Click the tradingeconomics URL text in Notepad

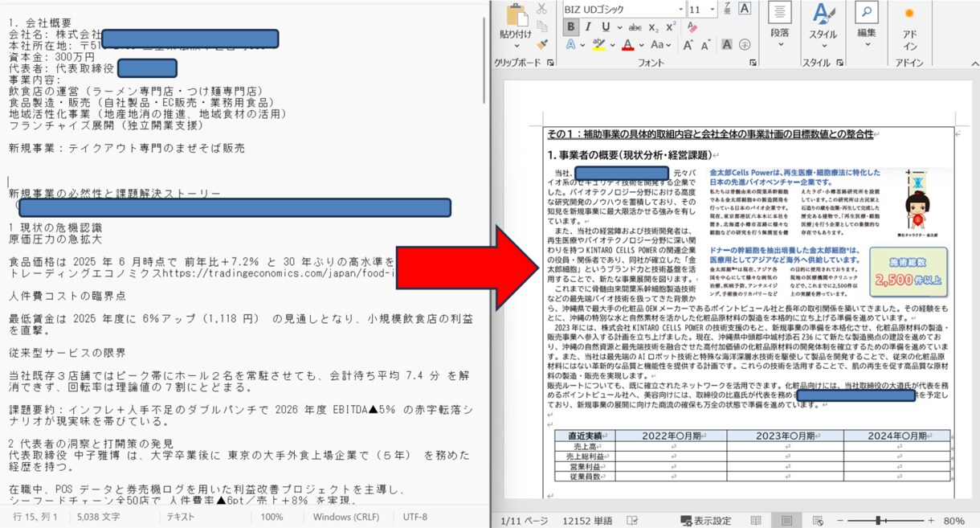[x=277, y=273]
